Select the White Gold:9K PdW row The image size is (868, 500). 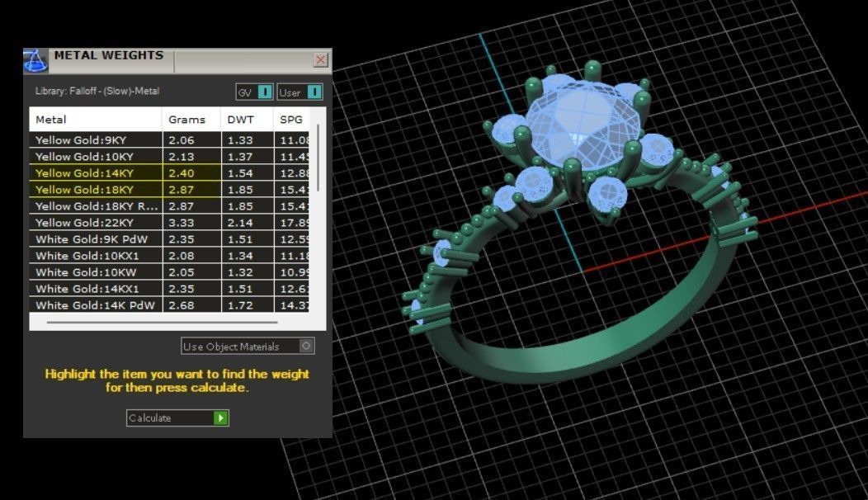click(169, 239)
